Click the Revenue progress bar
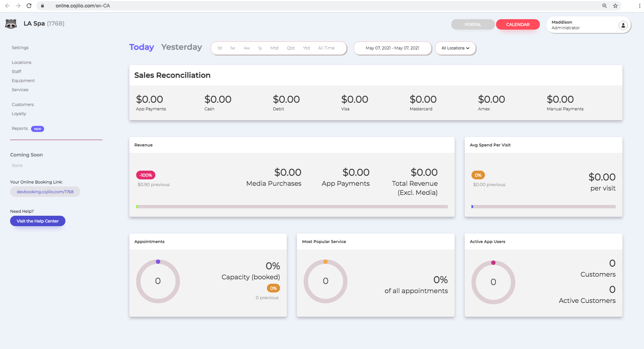 [292, 207]
